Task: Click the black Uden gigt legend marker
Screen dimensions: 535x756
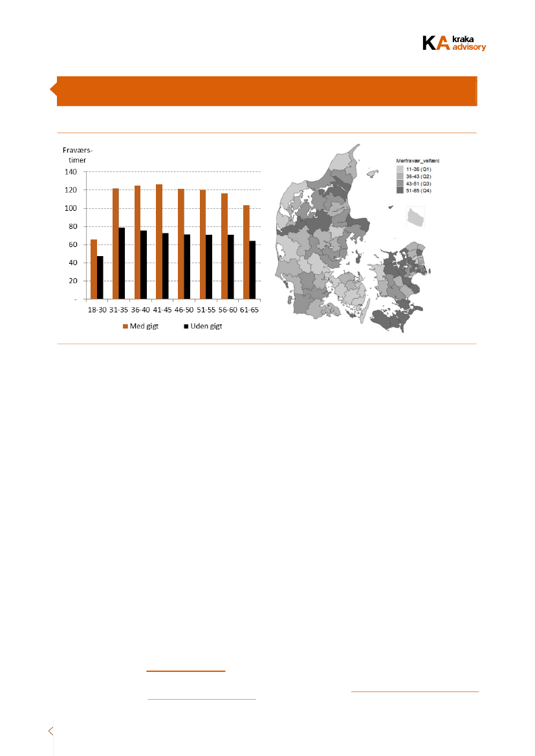Action: (186, 327)
